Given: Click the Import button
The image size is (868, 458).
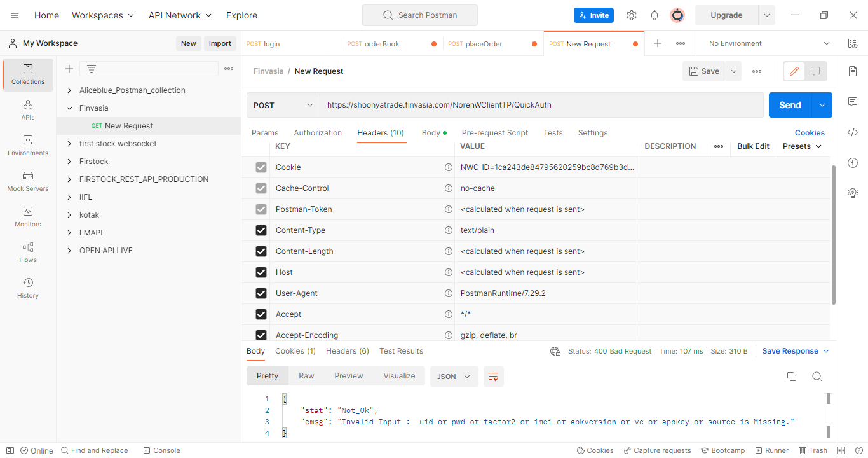Looking at the screenshot, I should coord(220,43).
